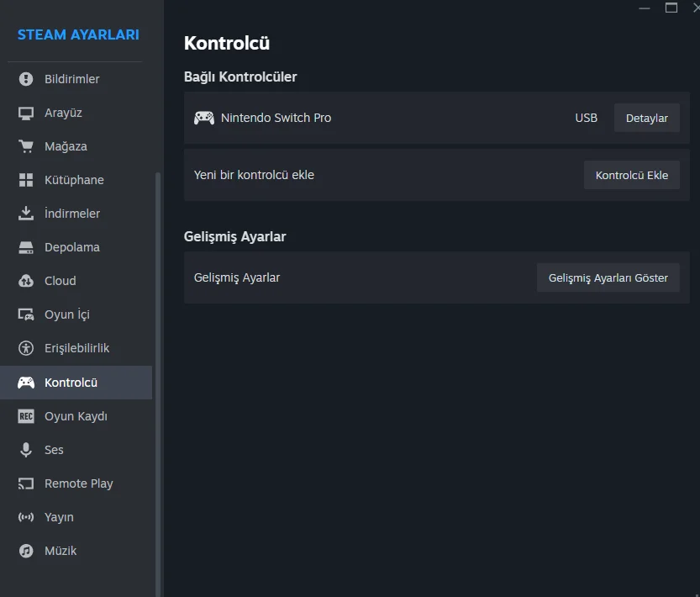The image size is (700, 597).
Task: Click the Bildirimler notification icon
Action: tap(26, 79)
